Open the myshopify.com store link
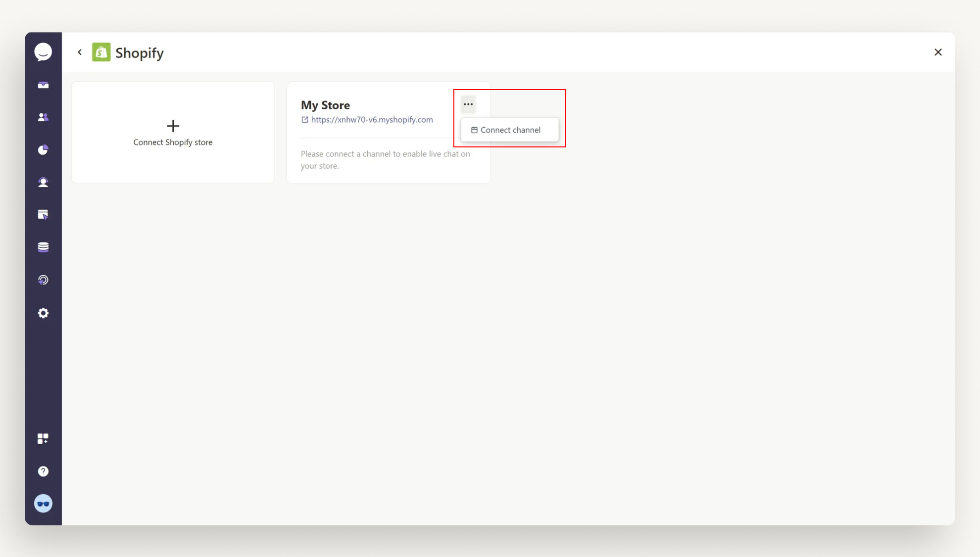This screenshot has width=980, height=557. [x=372, y=120]
